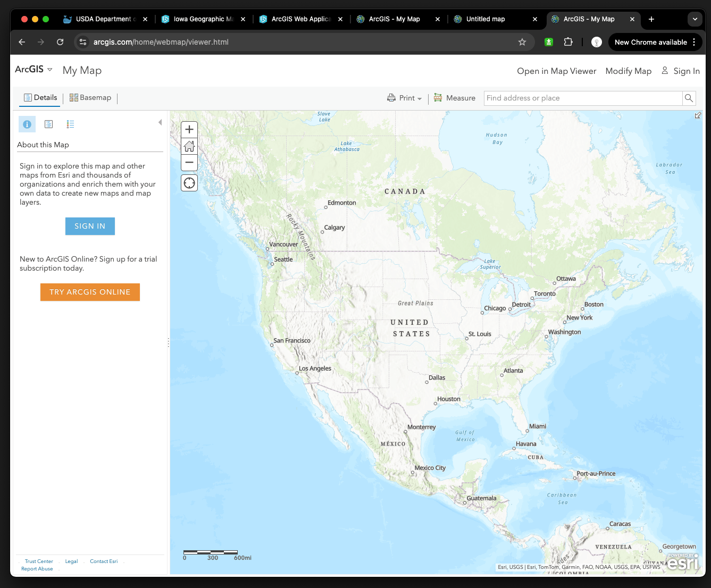Click in the Find address or place field
The height and width of the screenshot is (588, 711).
click(583, 98)
